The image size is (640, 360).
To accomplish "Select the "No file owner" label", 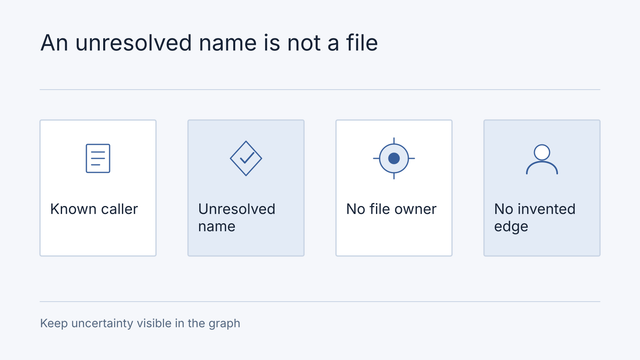I will pyautogui.click(x=391, y=209).
